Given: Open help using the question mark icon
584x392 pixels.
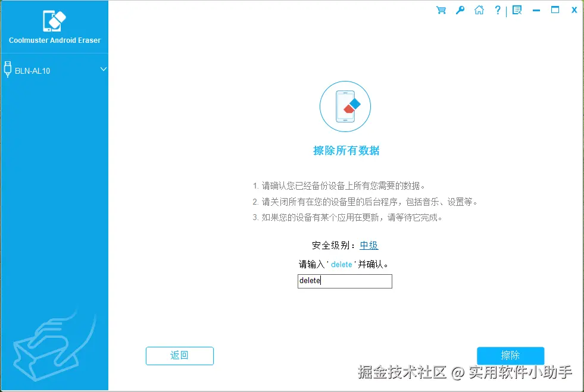Looking at the screenshot, I should click(498, 10).
